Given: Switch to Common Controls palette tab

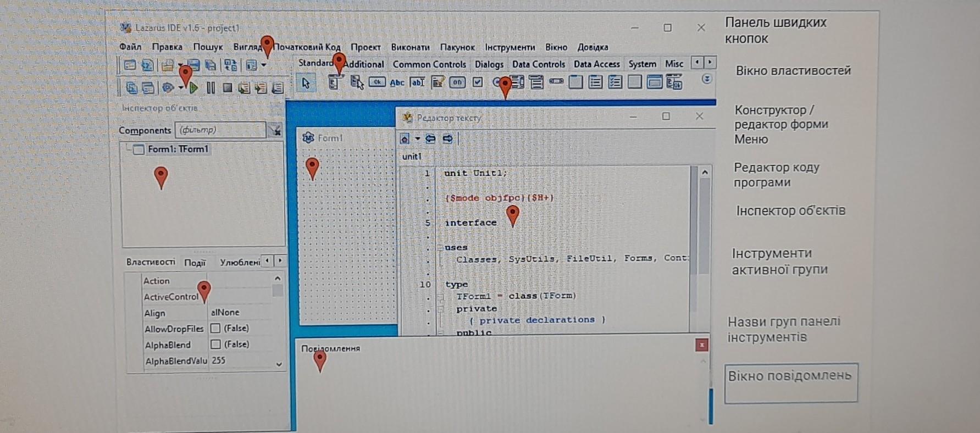Looking at the screenshot, I should [x=429, y=64].
